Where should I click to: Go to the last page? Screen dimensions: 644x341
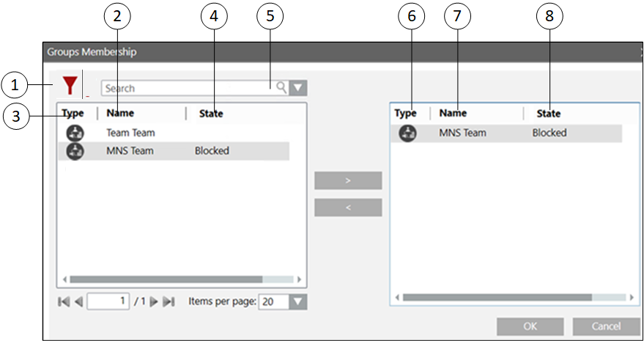pos(169,301)
